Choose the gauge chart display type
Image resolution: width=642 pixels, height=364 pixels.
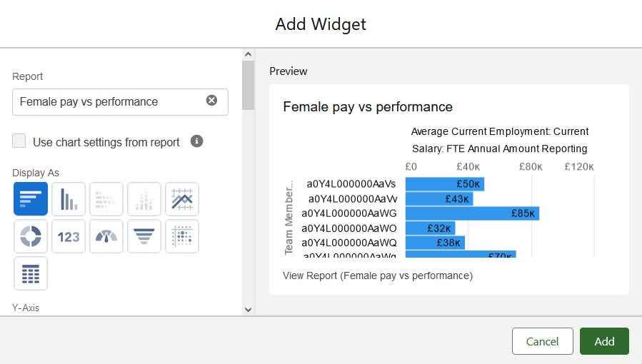tap(106, 236)
